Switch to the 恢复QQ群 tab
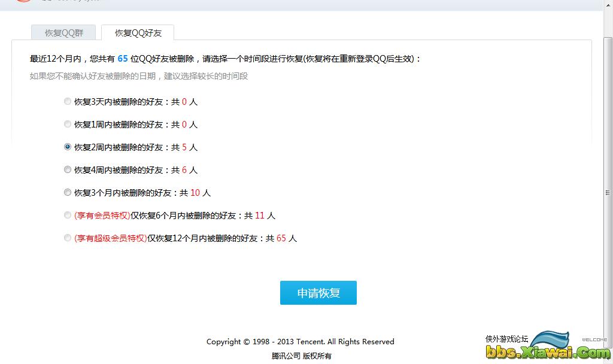613x364 pixels. click(63, 32)
